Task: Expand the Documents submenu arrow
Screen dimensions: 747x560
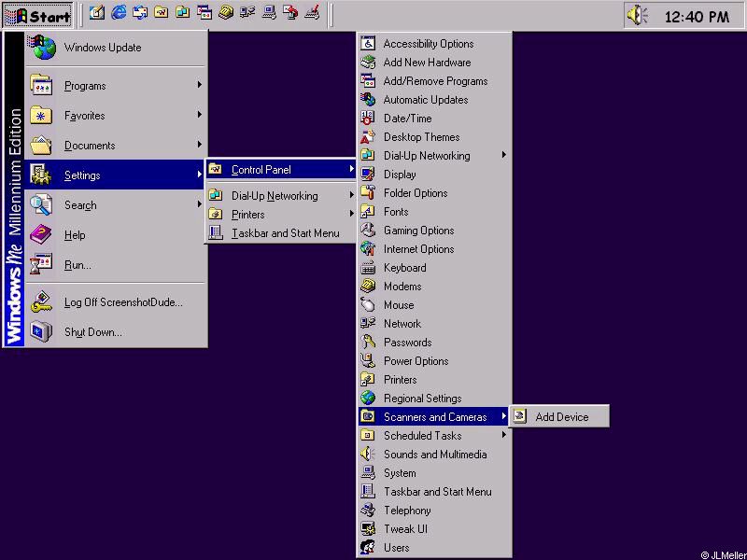Action: [x=200, y=145]
